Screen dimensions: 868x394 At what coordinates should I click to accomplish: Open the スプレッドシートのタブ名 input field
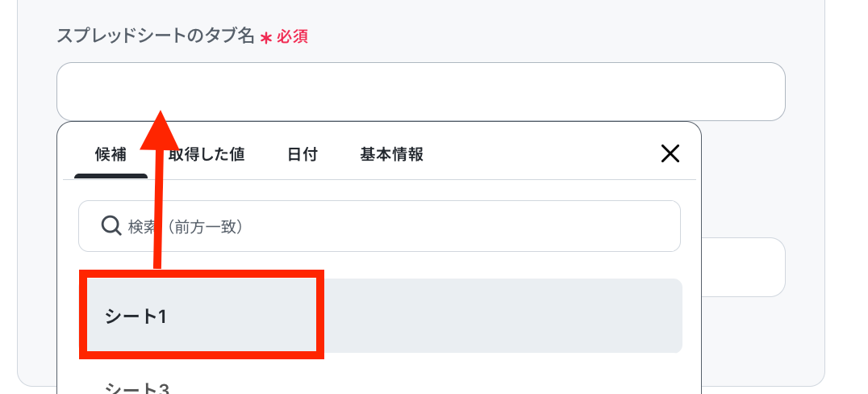point(421,91)
